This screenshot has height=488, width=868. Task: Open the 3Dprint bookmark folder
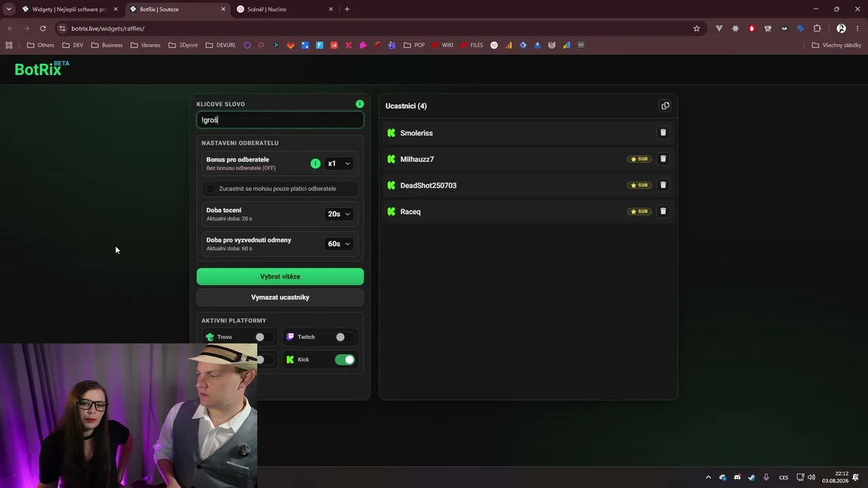(x=183, y=45)
